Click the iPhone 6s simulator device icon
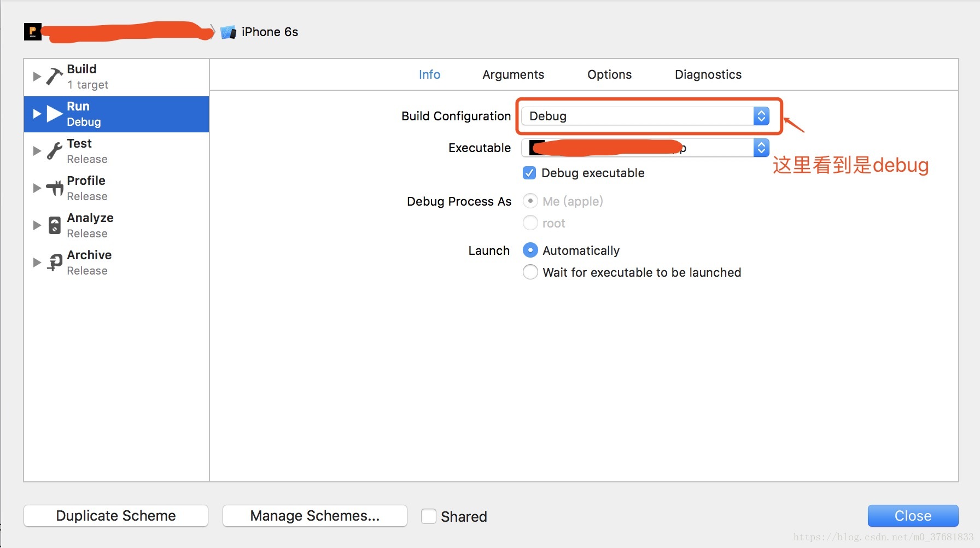The height and width of the screenshot is (548, 980). pyautogui.click(x=228, y=32)
